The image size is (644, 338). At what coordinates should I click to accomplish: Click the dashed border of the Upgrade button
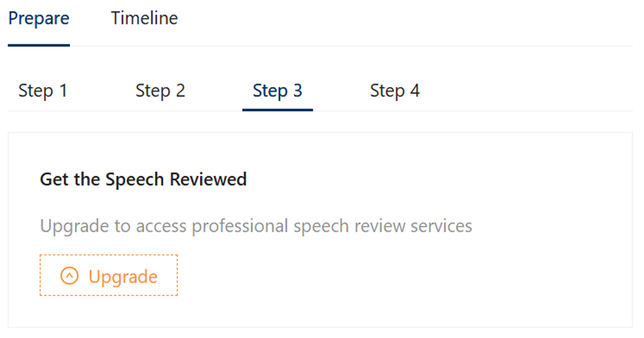109,255
